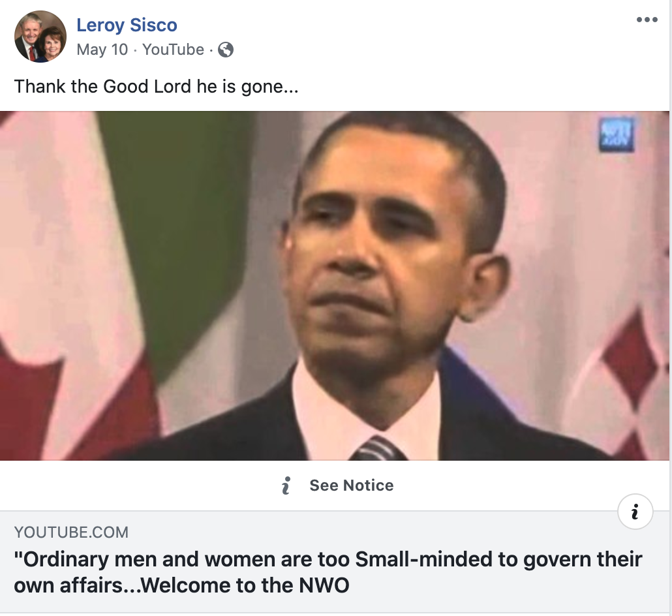Click the poster's profile picture avatar
Image resolution: width=672 pixels, height=616 pixels.
pos(40,37)
